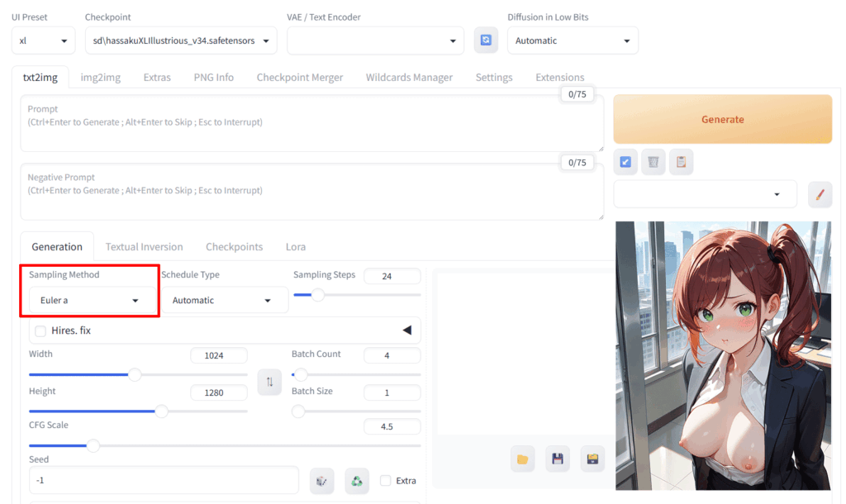Swap width and height with the arrows icon
This screenshot has height=504, width=846.
[x=269, y=383]
